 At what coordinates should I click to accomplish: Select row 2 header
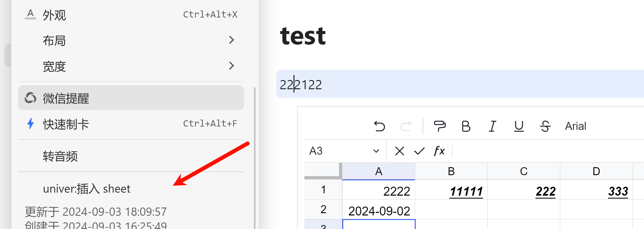pos(323,210)
